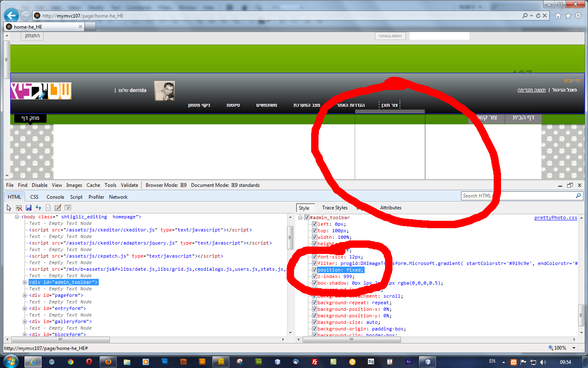Image resolution: width=588 pixels, height=368 pixels.
Task: Open Adobe Illustrator from the taskbar
Action: [202, 362]
